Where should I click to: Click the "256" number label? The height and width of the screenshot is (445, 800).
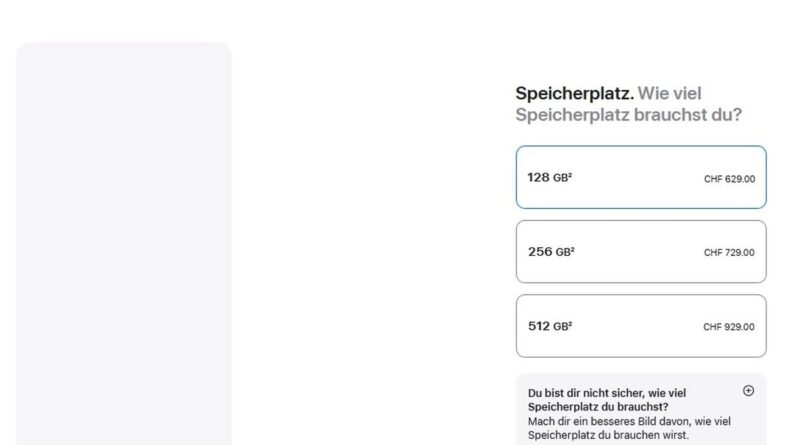coord(540,252)
